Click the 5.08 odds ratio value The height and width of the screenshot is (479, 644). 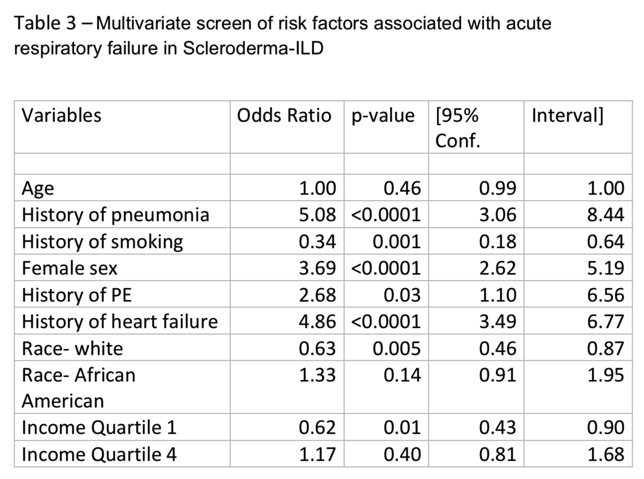tap(318, 214)
